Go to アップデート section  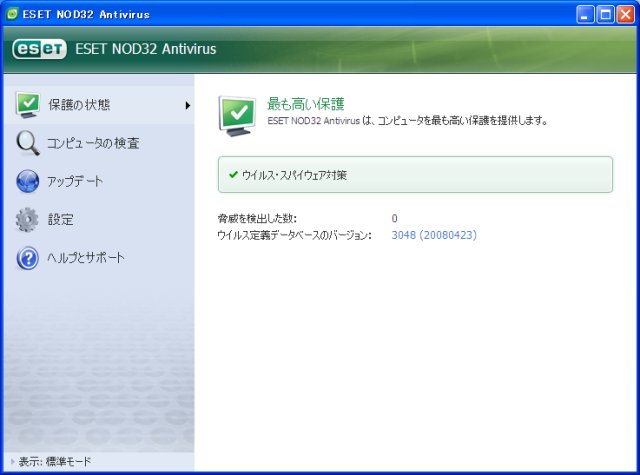pyautogui.click(x=75, y=181)
